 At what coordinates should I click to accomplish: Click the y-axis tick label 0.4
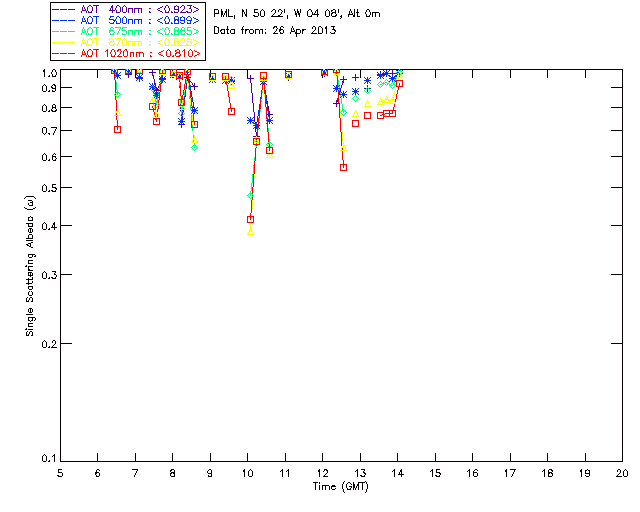(49, 226)
